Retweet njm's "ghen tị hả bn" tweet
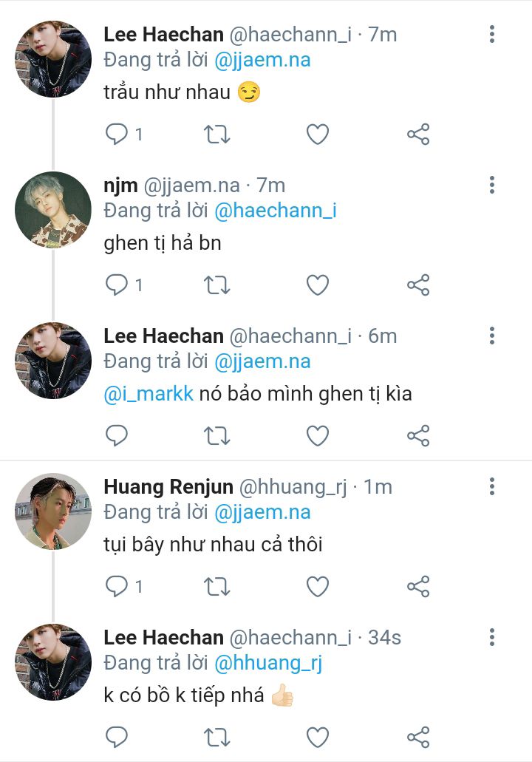Image resolution: width=532 pixels, height=762 pixels. (x=217, y=285)
